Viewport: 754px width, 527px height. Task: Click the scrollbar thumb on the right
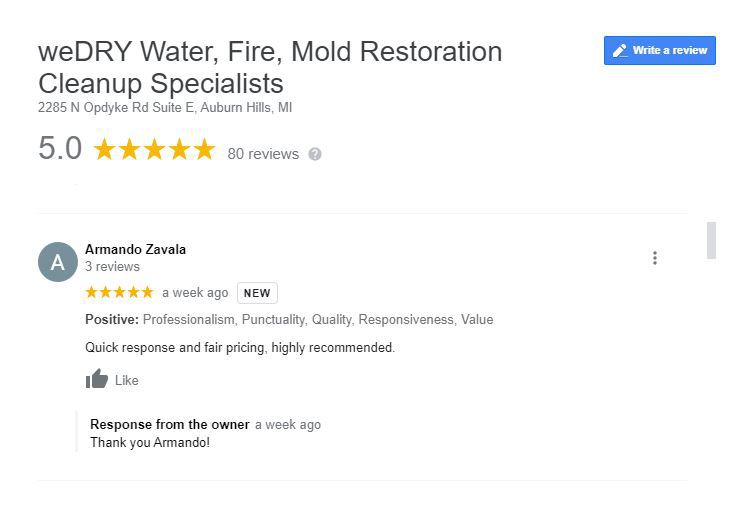(711, 240)
